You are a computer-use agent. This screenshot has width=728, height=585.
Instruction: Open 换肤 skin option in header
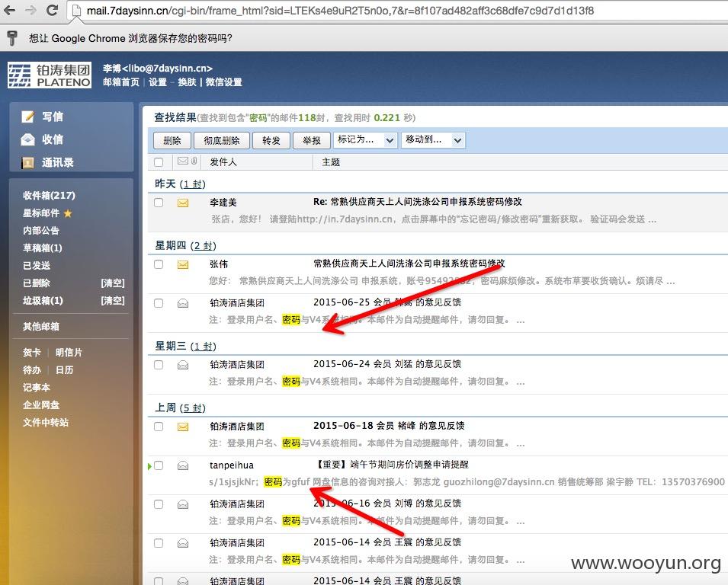pos(187,82)
